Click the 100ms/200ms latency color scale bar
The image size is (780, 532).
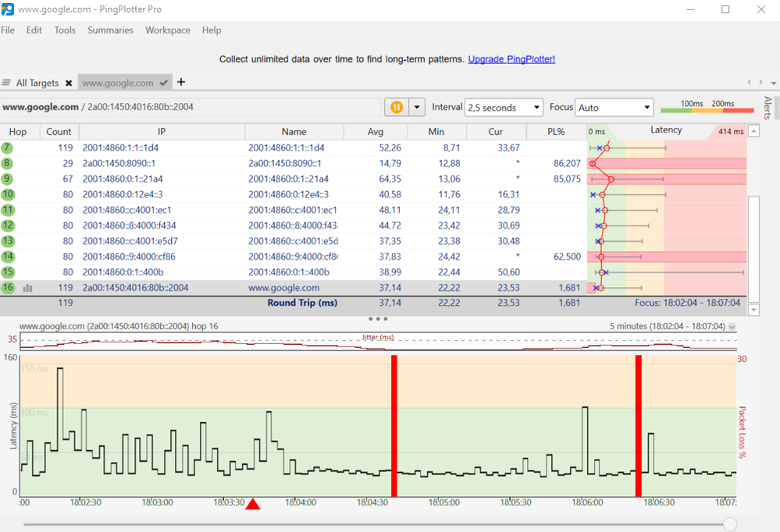707,110
